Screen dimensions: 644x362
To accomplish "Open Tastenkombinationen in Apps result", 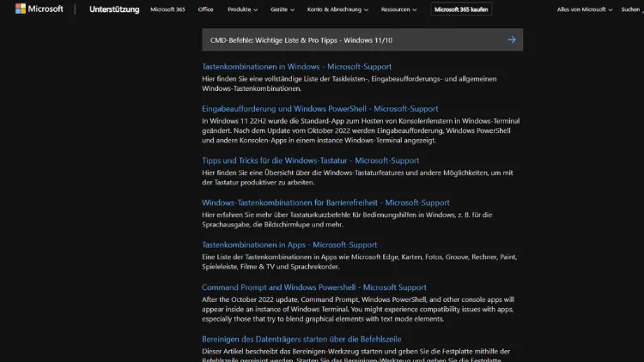I will (289, 245).
